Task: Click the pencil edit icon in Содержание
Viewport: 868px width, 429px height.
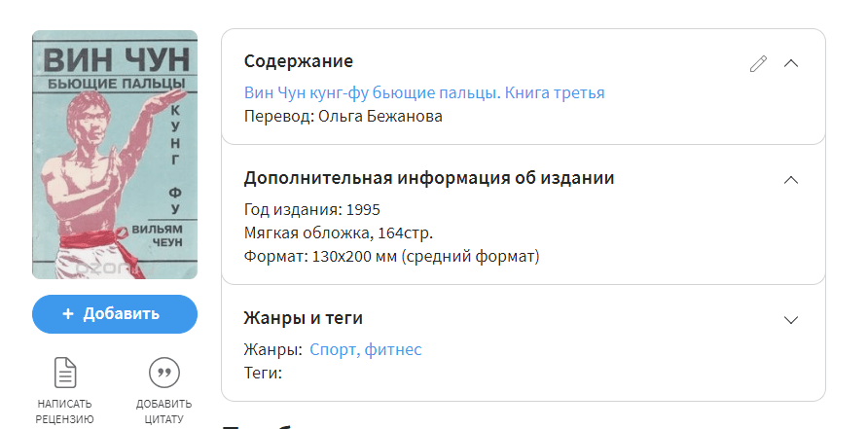Action: coord(758,63)
